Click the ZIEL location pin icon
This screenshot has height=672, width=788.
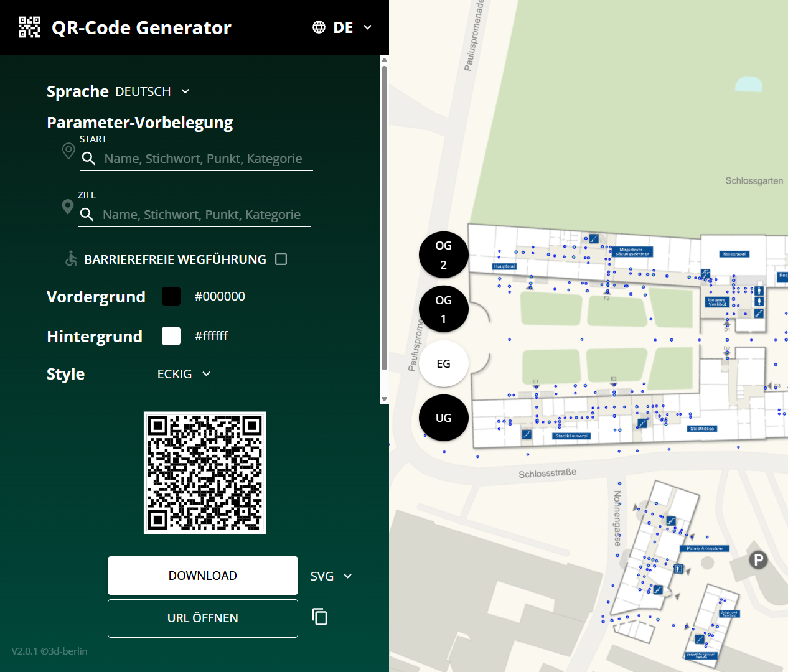click(68, 207)
